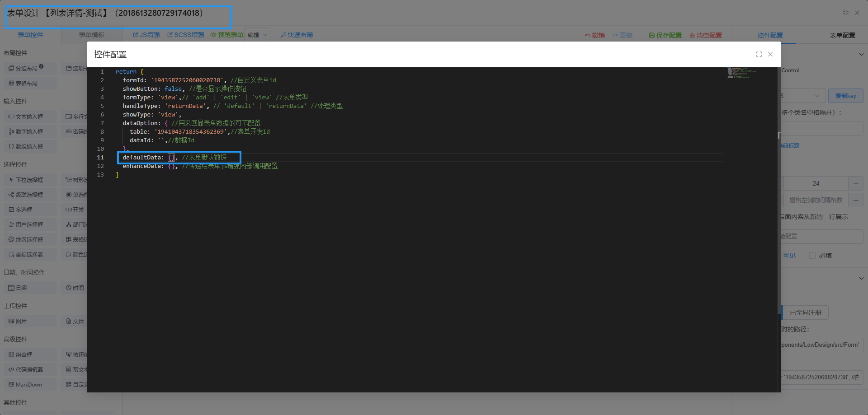
Task: Pick the 地区选择框 region selector control
Action: [29, 239]
